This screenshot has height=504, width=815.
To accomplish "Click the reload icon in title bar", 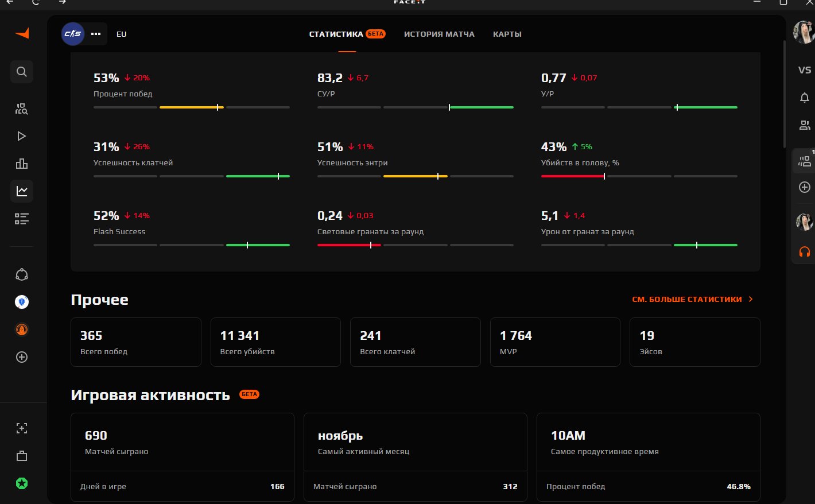I will [36, 2].
